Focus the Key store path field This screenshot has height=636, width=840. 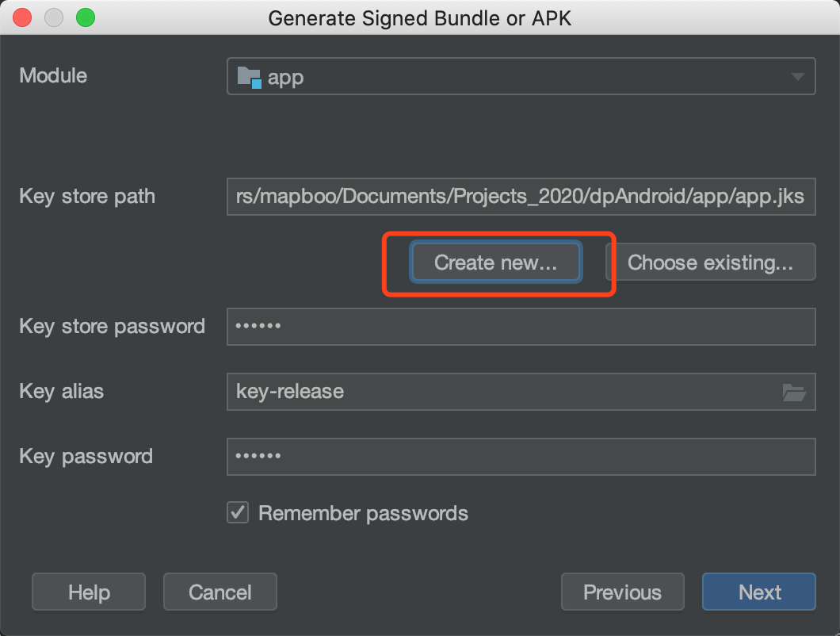tap(521, 197)
